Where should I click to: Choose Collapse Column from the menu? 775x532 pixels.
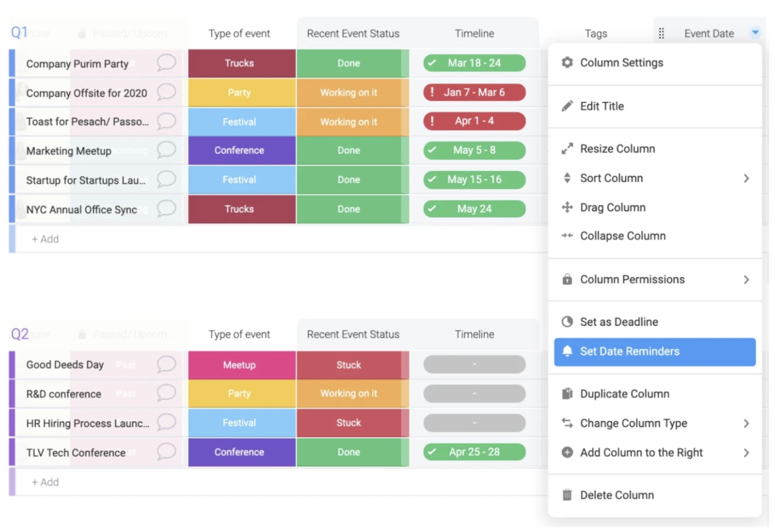point(622,236)
